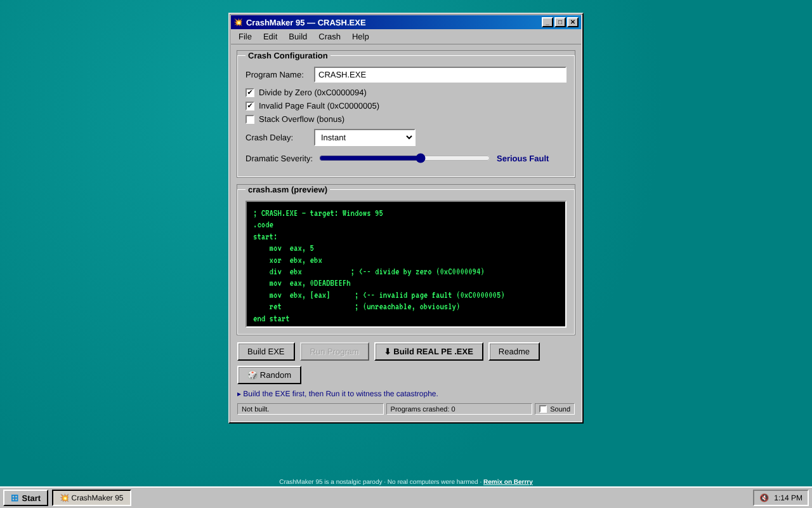Toggle Divide by Zero checkbox
This screenshot has width=812, height=508.
click(x=250, y=93)
